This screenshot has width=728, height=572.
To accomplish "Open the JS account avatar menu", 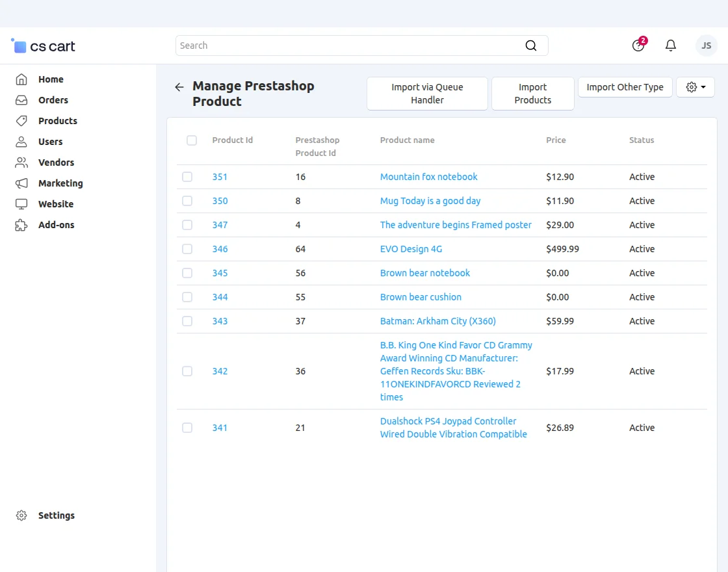I will coord(706,45).
